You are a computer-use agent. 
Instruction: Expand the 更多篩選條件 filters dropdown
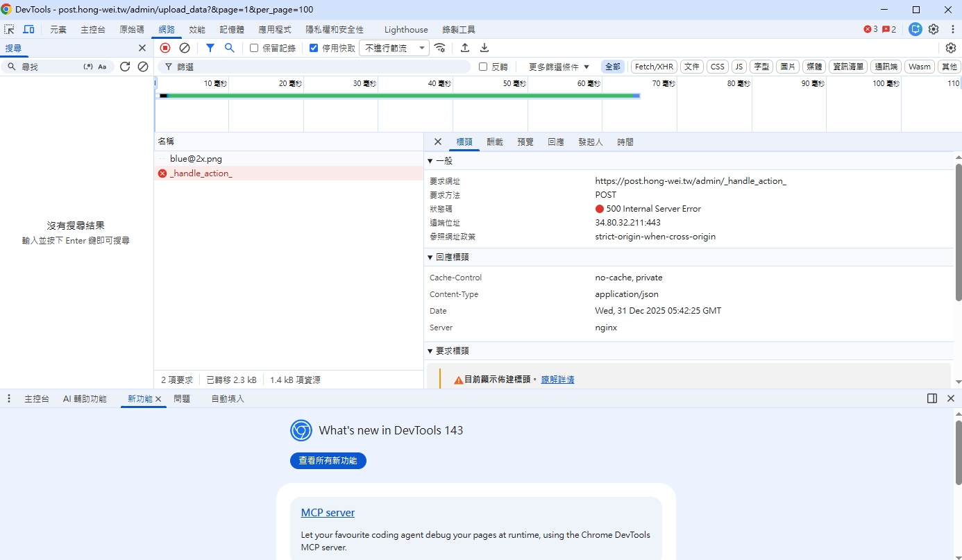559,67
